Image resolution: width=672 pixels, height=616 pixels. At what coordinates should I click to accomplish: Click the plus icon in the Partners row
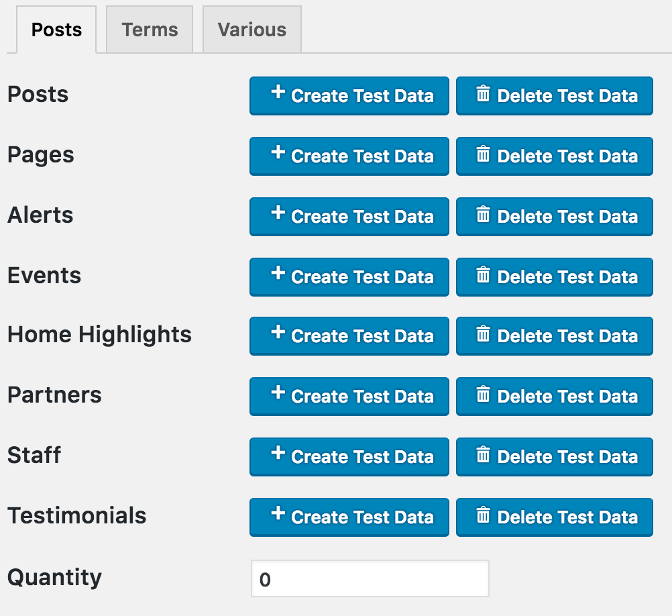tap(278, 393)
